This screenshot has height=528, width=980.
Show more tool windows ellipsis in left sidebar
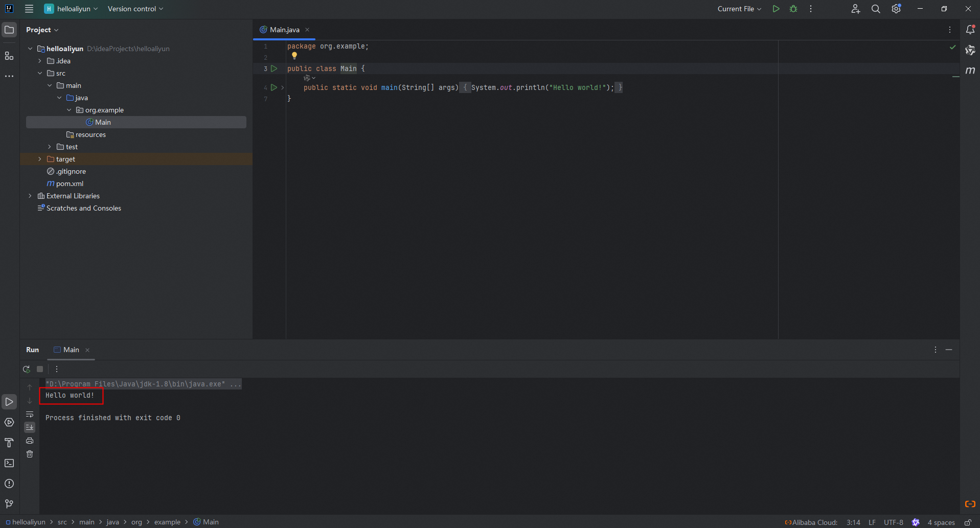[9, 76]
